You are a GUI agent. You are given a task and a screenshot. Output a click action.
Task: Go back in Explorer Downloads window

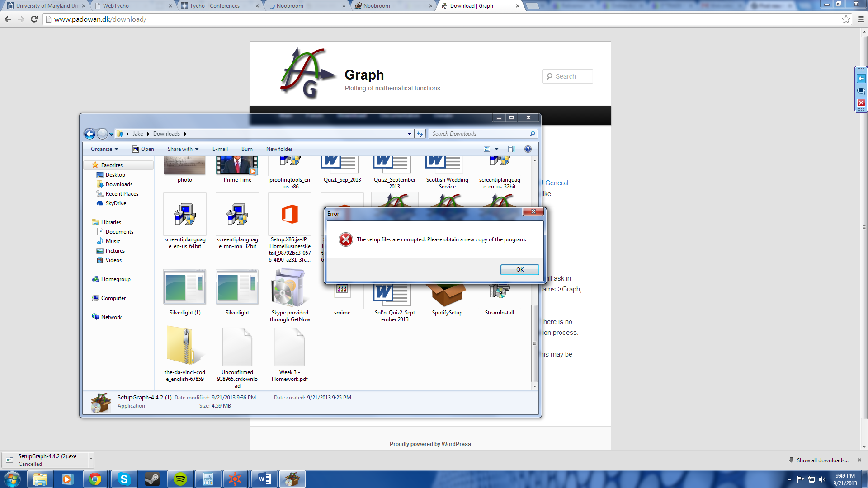[x=90, y=134]
